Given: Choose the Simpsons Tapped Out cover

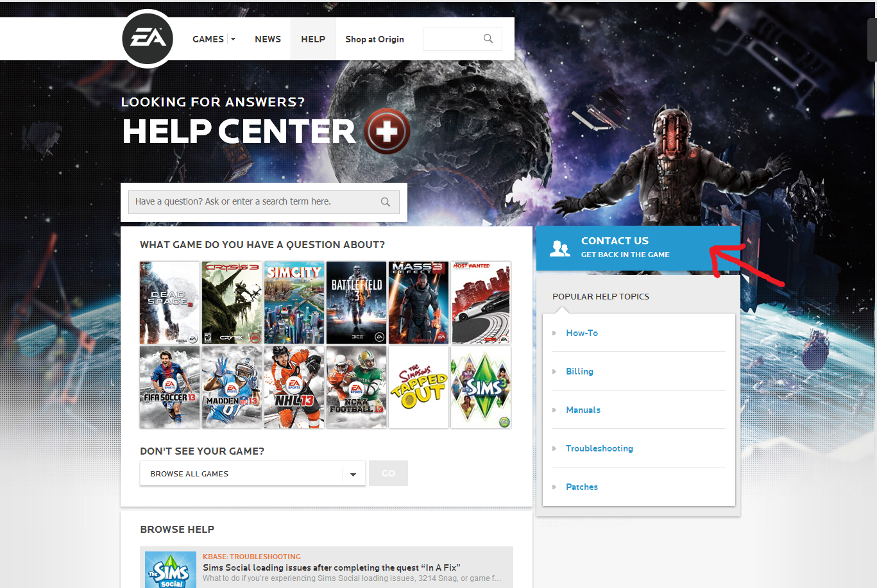Looking at the screenshot, I should (418, 387).
